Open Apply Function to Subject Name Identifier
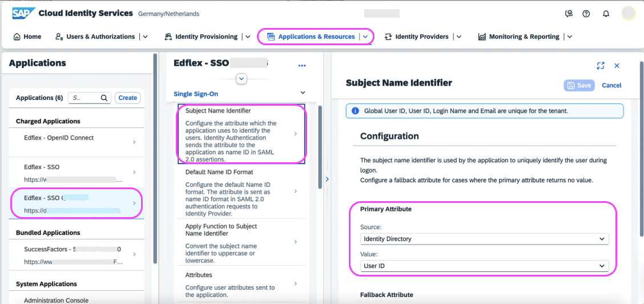This screenshot has width=644, height=304. click(x=242, y=242)
